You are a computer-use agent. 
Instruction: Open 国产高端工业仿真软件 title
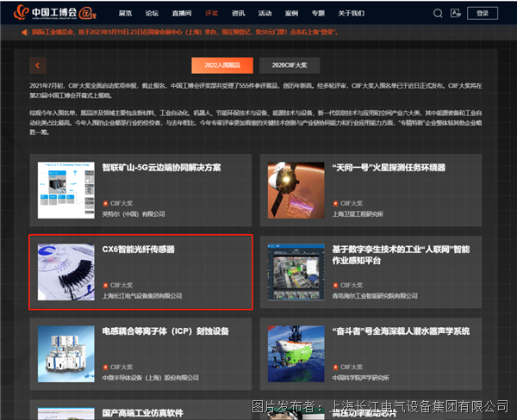pyautogui.click(x=143, y=413)
